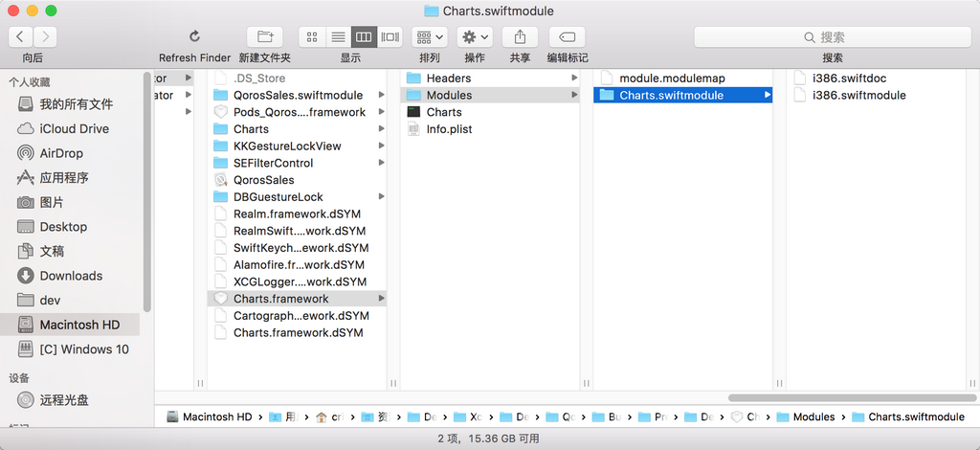Click the horizontal scrollbar thumb

[x=852, y=397]
